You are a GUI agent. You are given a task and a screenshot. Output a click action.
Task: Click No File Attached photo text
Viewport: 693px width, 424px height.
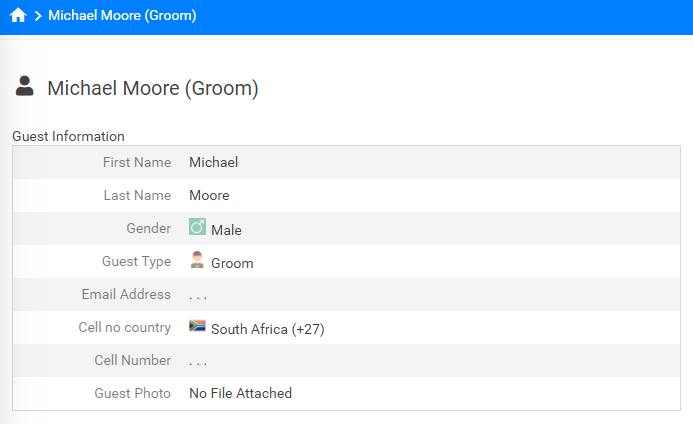click(x=240, y=393)
